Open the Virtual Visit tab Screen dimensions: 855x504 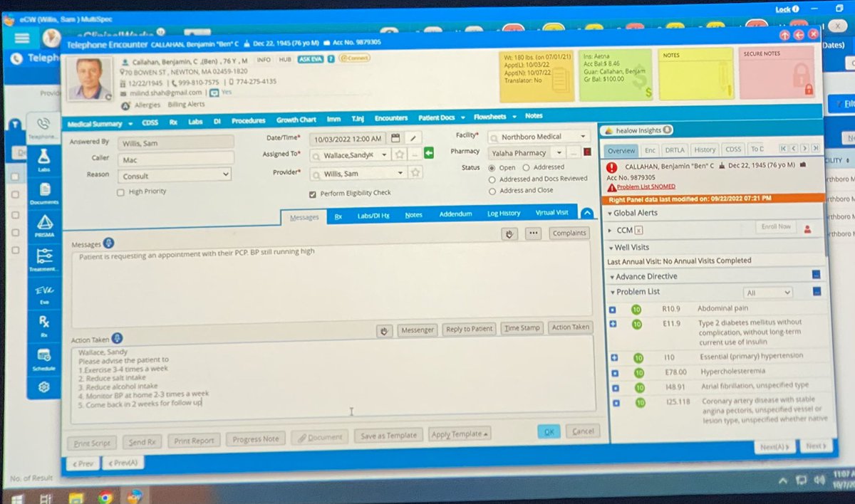click(x=552, y=213)
